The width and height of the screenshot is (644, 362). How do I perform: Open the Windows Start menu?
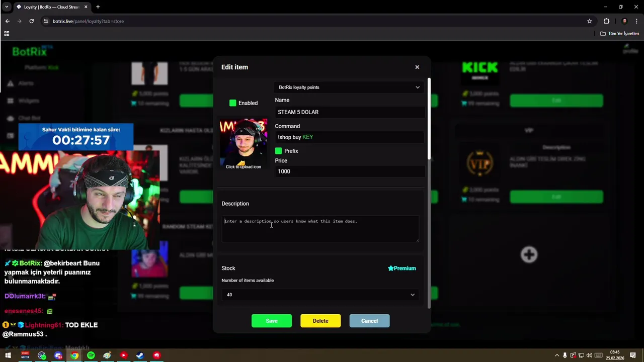[8, 355]
